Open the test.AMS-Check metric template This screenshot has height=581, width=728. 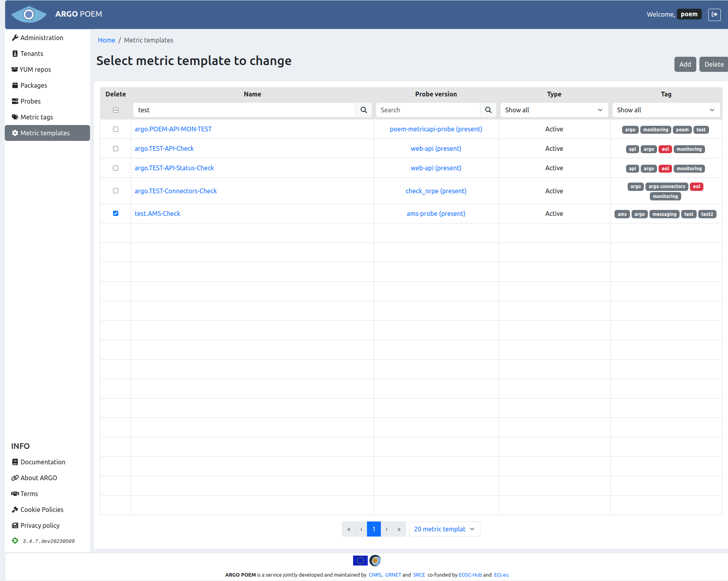pyautogui.click(x=157, y=214)
